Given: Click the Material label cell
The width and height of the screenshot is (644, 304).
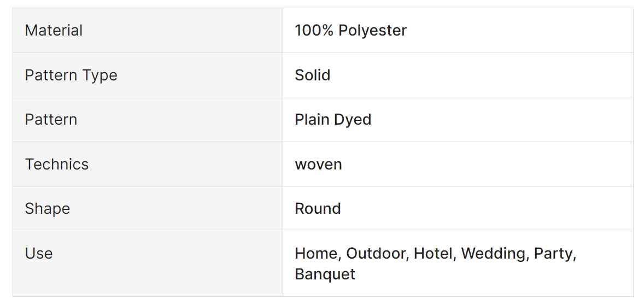Looking at the screenshot, I should click(x=54, y=31).
